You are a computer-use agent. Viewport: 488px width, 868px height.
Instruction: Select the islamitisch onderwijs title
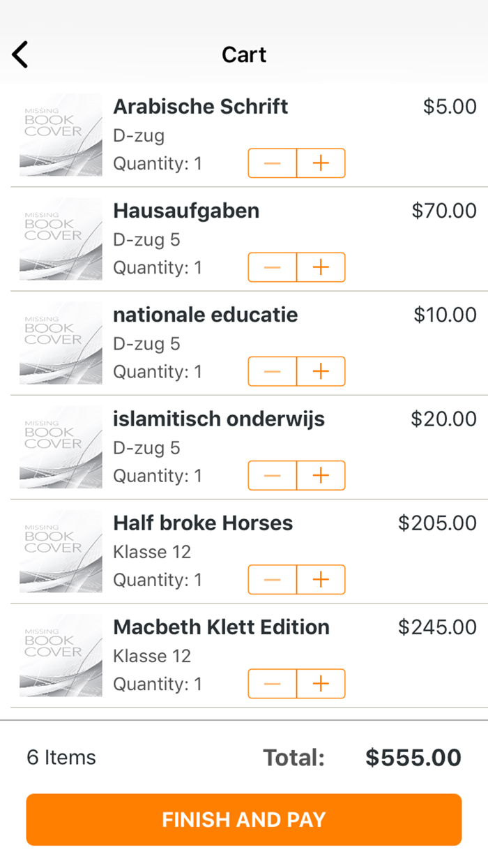(x=219, y=419)
